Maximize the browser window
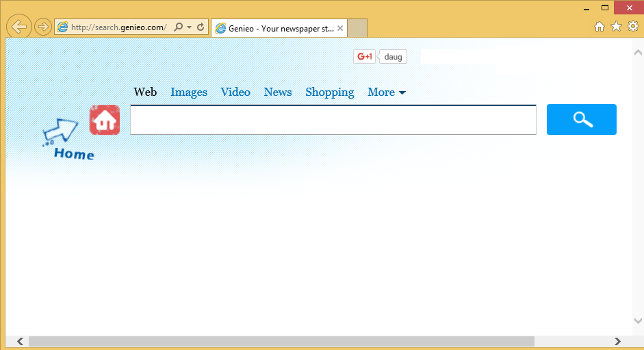644x350 pixels. [x=605, y=8]
